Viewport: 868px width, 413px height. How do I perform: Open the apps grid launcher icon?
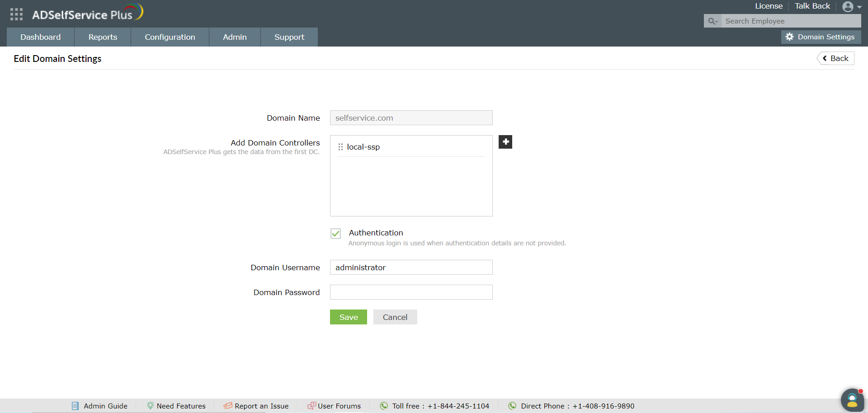(x=16, y=14)
